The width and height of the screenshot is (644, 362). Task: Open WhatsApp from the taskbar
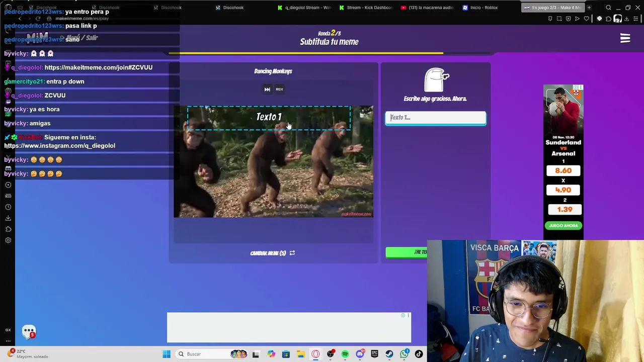click(x=405, y=354)
